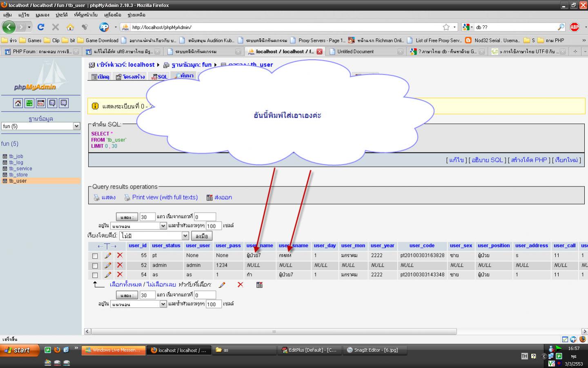Open the database selector dropdown showing fun (5)
The image size is (588, 368).
(x=41, y=126)
